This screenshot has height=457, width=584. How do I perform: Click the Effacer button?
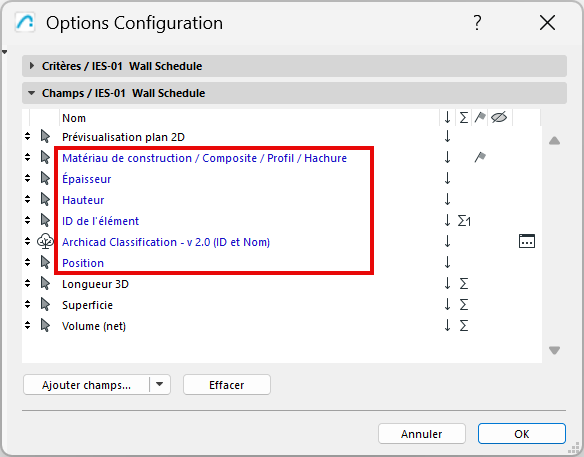click(x=227, y=384)
